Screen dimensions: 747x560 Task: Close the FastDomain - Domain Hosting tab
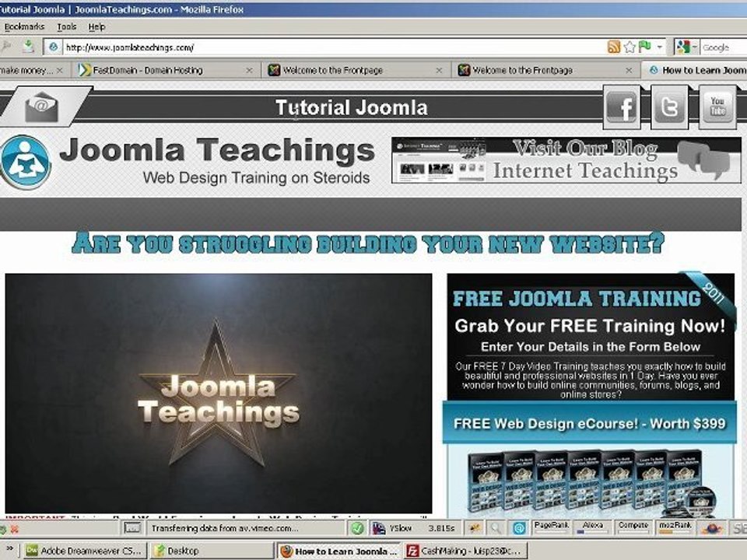coord(249,71)
